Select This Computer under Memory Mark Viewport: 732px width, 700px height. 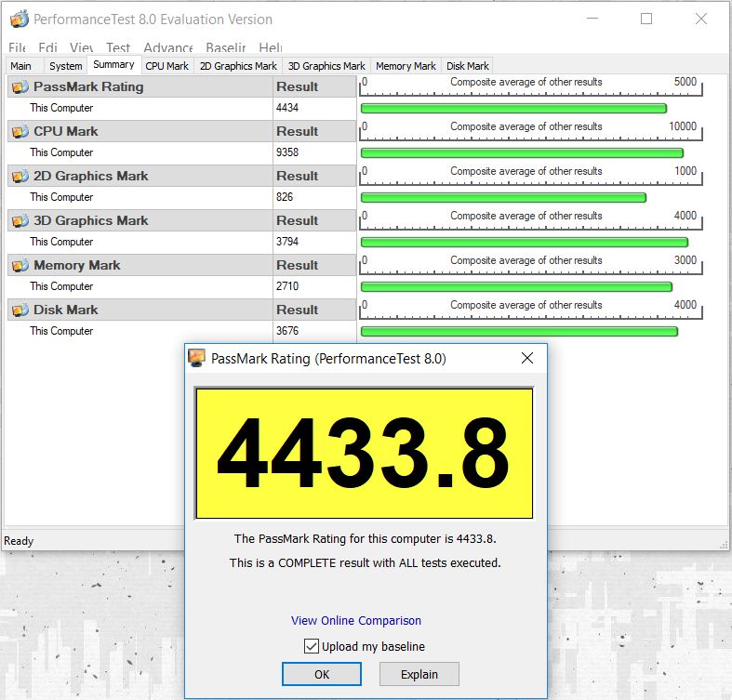point(61,286)
